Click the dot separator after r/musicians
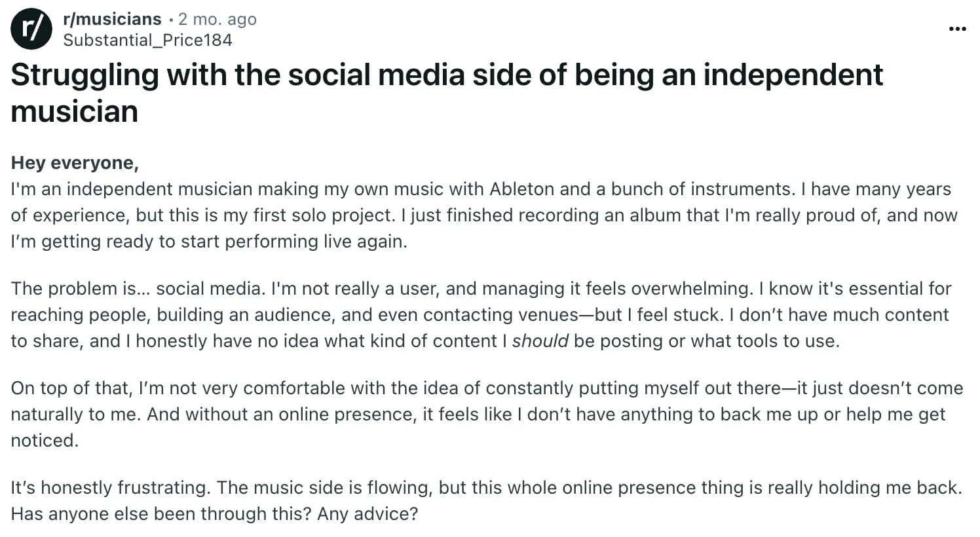 172,19
